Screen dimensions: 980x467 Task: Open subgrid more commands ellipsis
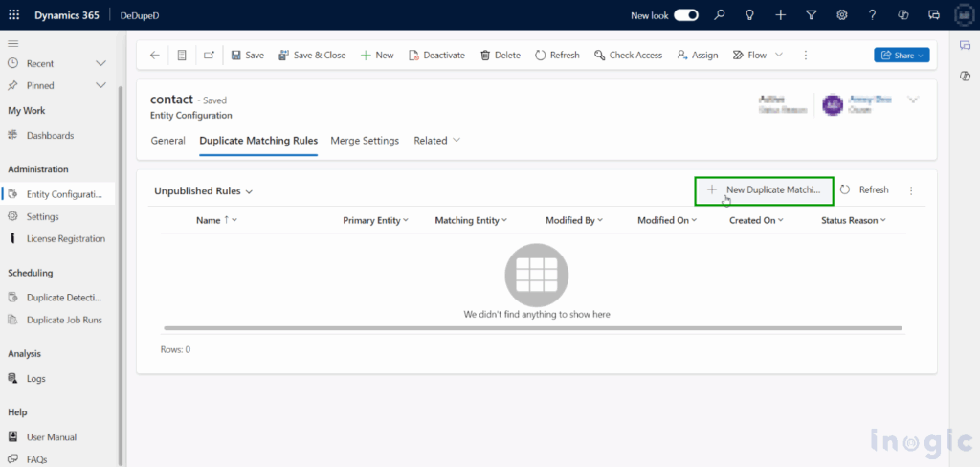click(911, 190)
